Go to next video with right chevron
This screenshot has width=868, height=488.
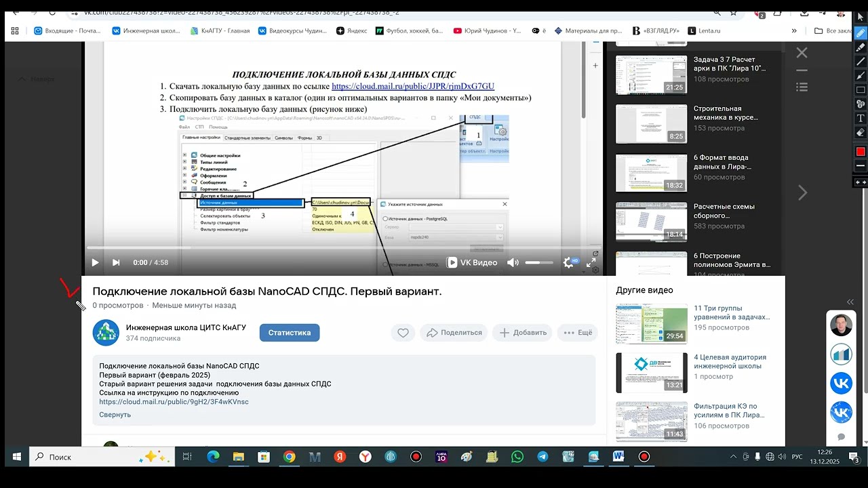click(803, 192)
